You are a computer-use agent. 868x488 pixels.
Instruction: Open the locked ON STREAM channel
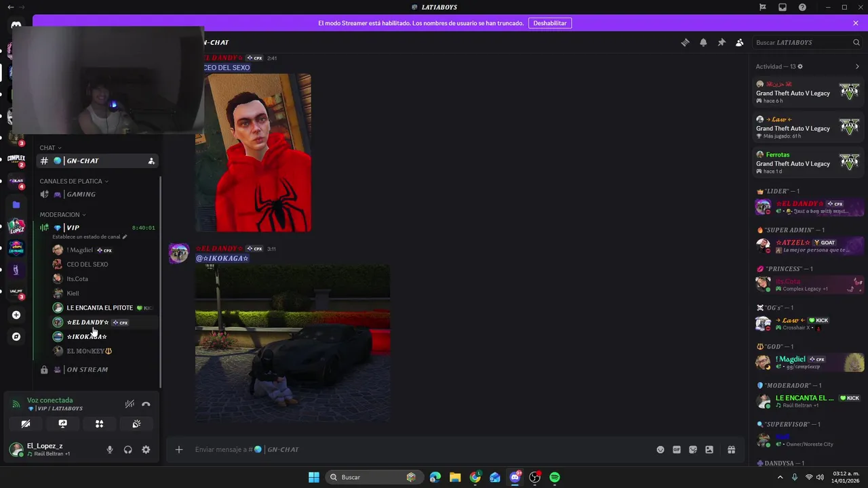tap(97, 369)
